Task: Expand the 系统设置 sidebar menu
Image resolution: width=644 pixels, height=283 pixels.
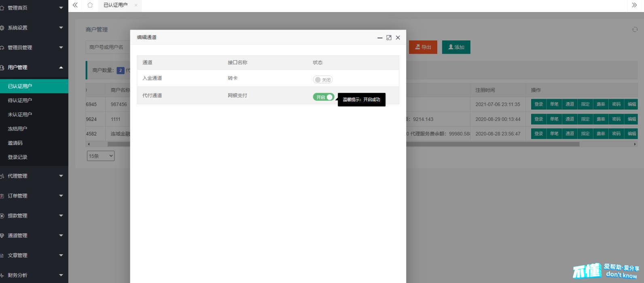Action: [32, 28]
